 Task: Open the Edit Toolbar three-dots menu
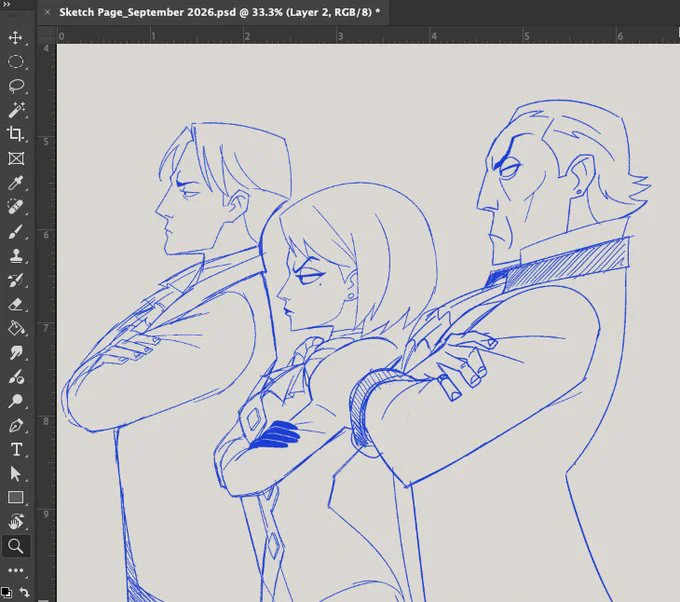pos(16,570)
